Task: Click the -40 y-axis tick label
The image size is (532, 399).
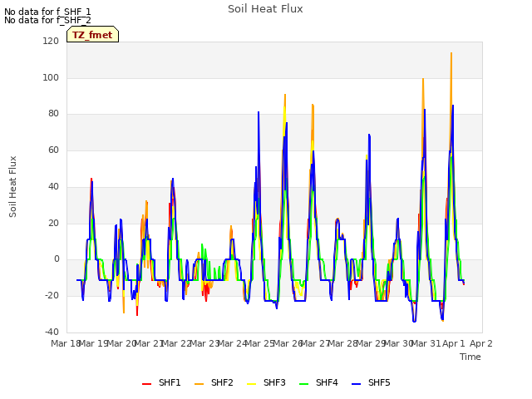Action: click(x=52, y=332)
